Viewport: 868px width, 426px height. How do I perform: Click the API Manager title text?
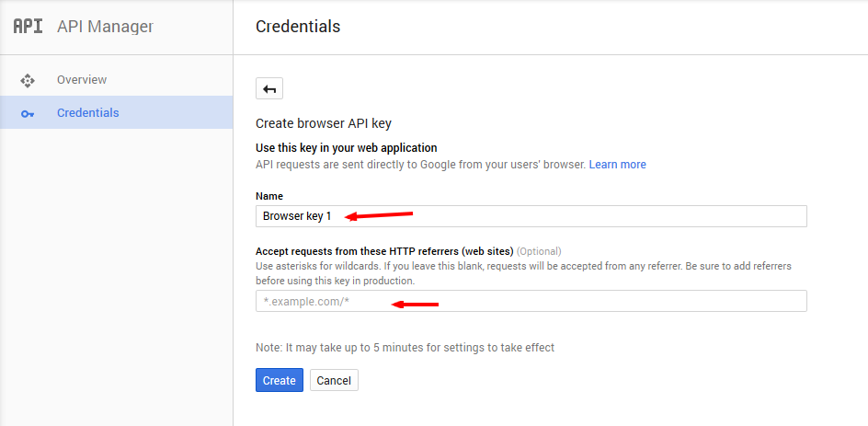coord(105,27)
